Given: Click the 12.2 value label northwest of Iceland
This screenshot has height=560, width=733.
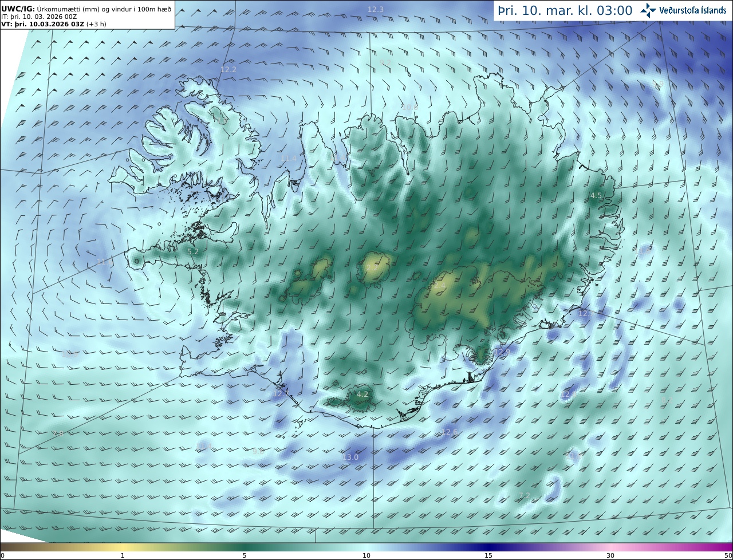Looking at the screenshot, I should coord(228,69).
